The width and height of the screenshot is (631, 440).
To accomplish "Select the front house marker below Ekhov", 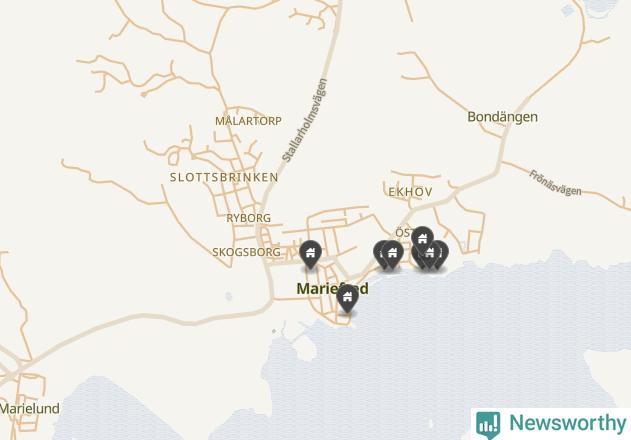I will coord(392,254).
